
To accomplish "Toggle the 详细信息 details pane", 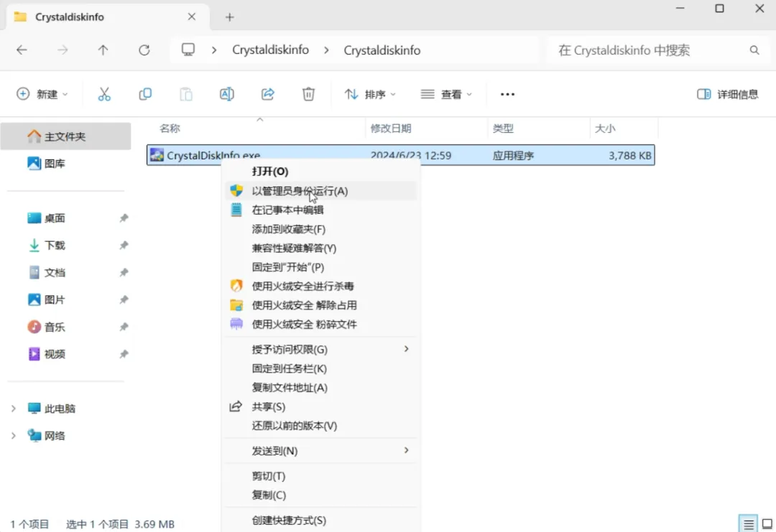I will pos(727,94).
